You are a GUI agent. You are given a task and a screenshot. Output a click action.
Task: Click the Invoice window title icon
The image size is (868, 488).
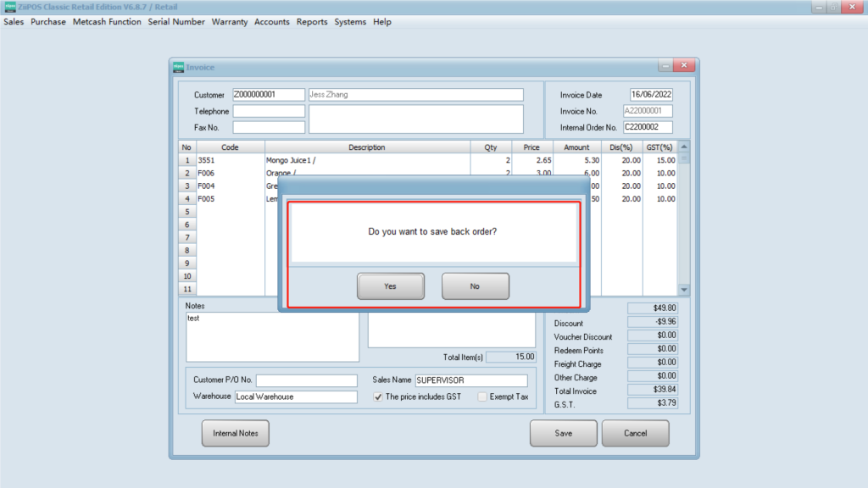(x=178, y=67)
